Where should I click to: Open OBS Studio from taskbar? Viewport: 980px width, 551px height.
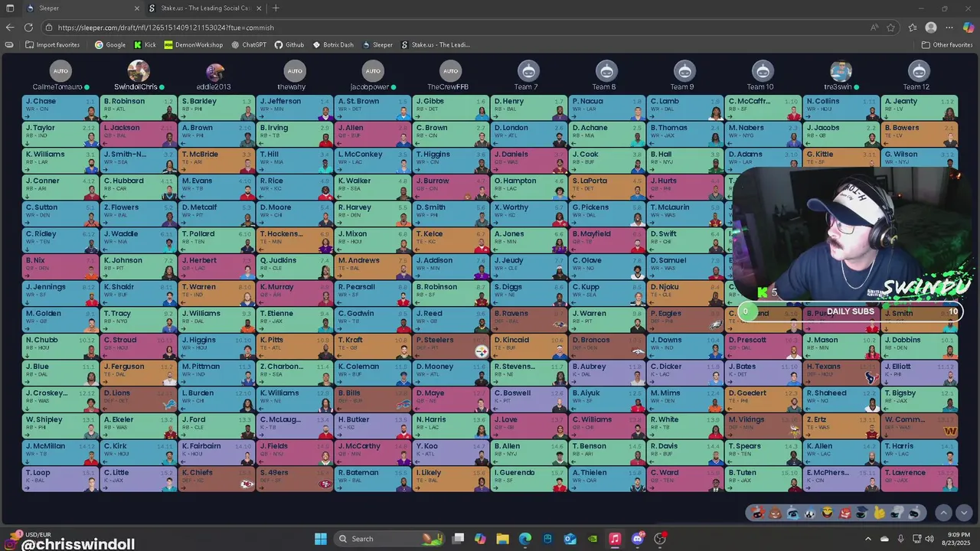pos(660,539)
